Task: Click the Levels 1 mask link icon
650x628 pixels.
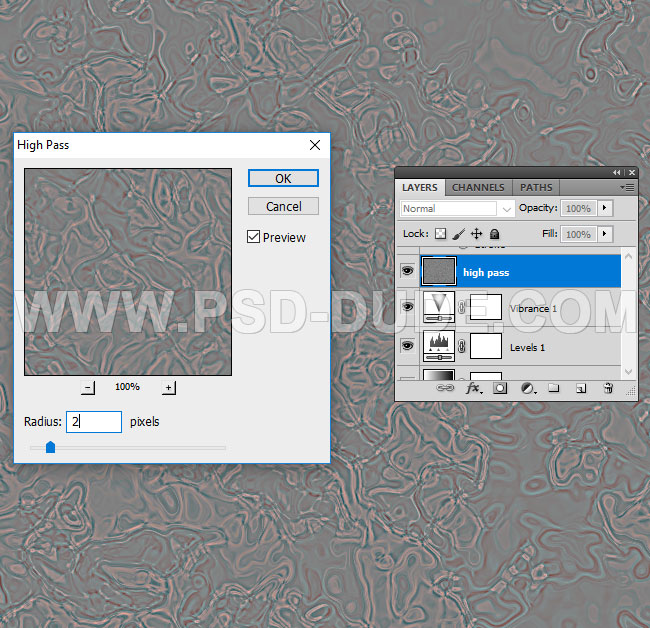Action: (462, 346)
